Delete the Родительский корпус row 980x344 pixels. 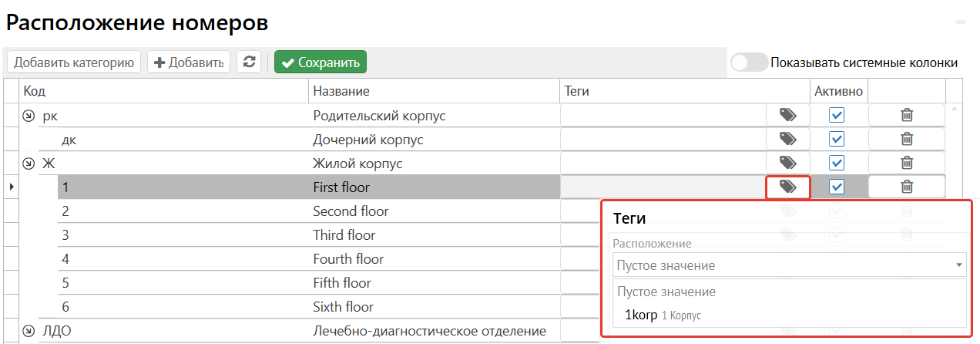(x=907, y=116)
